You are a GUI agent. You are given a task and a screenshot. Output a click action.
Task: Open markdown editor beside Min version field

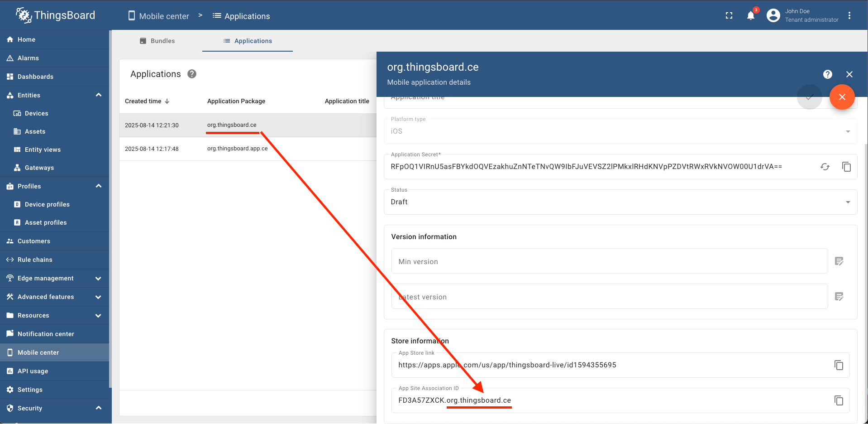click(x=839, y=261)
